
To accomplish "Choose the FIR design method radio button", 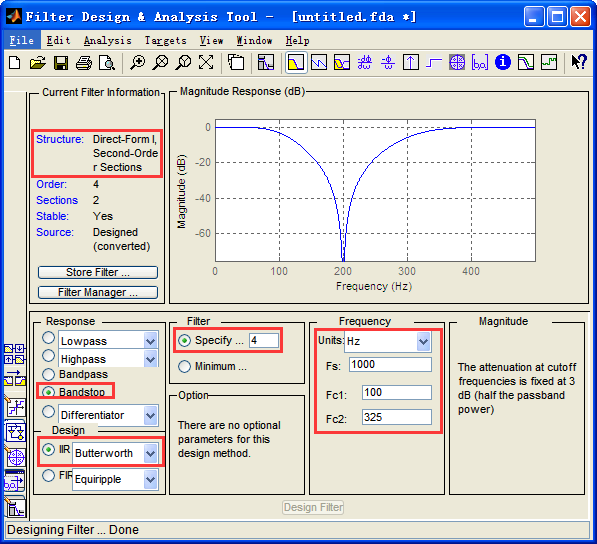I will (x=48, y=475).
